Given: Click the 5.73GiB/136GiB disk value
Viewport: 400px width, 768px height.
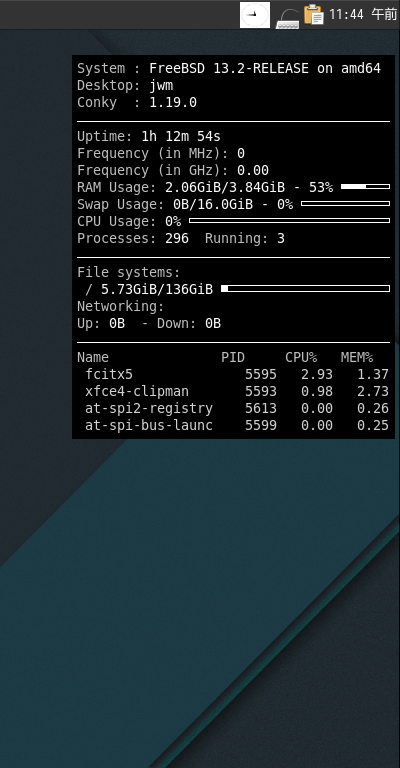Looking at the screenshot, I should (157, 289).
